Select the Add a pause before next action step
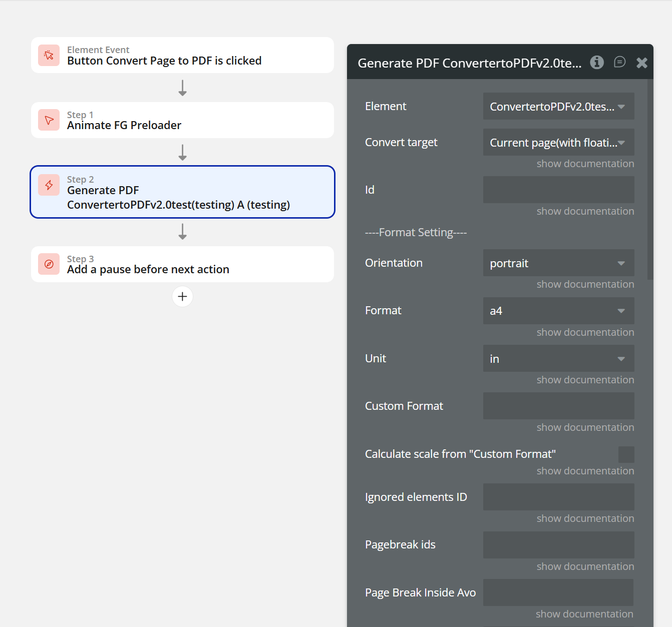This screenshot has width=672, height=627. (182, 264)
